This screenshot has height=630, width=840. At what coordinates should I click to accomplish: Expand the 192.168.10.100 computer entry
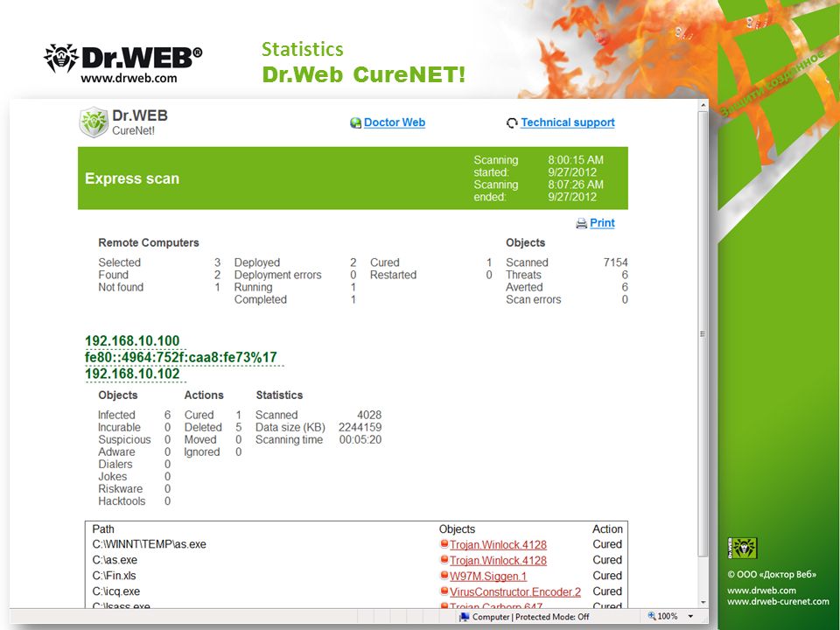click(x=132, y=340)
